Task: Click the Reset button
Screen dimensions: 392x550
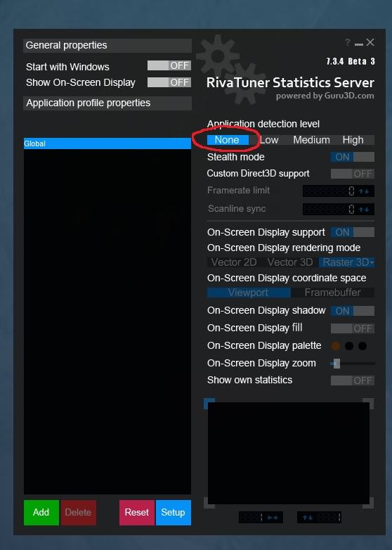Action: [x=137, y=513]
